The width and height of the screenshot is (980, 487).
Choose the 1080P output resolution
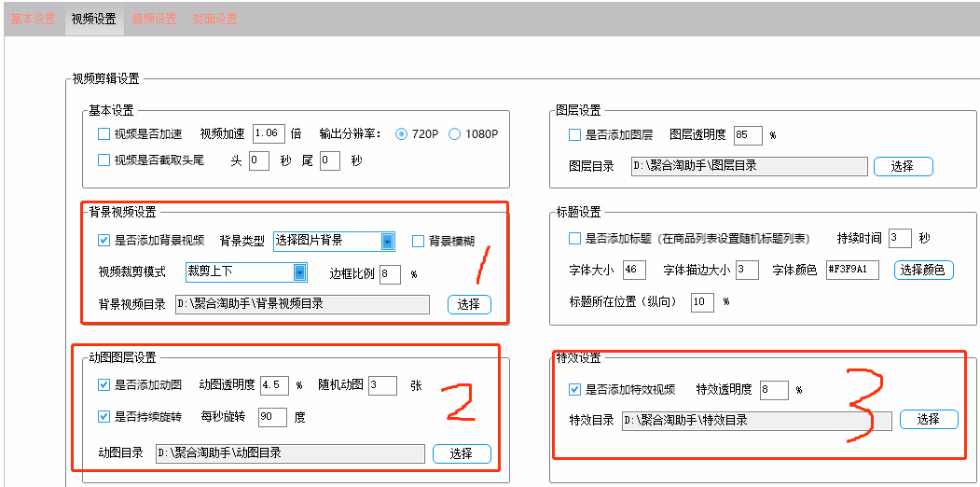click(454, 133)
